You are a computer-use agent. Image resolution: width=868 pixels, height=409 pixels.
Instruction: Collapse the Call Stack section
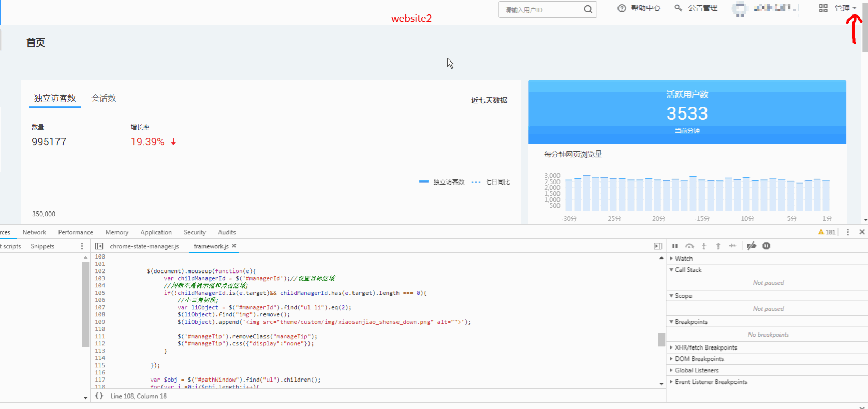click(x=685, y=270)
